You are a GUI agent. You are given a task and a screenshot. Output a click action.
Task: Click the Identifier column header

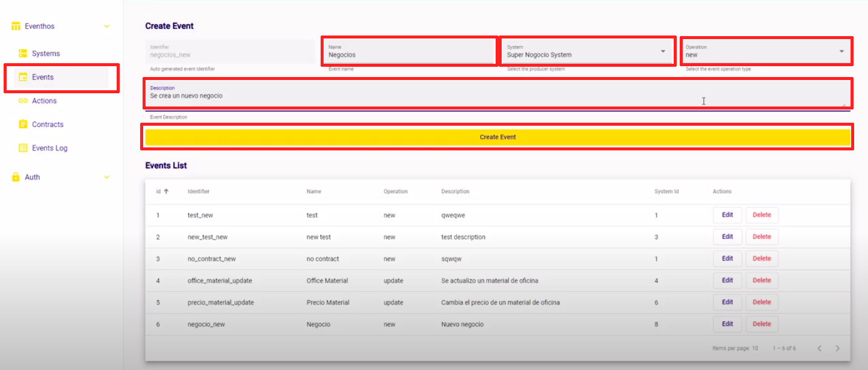(x=199, y=191)
